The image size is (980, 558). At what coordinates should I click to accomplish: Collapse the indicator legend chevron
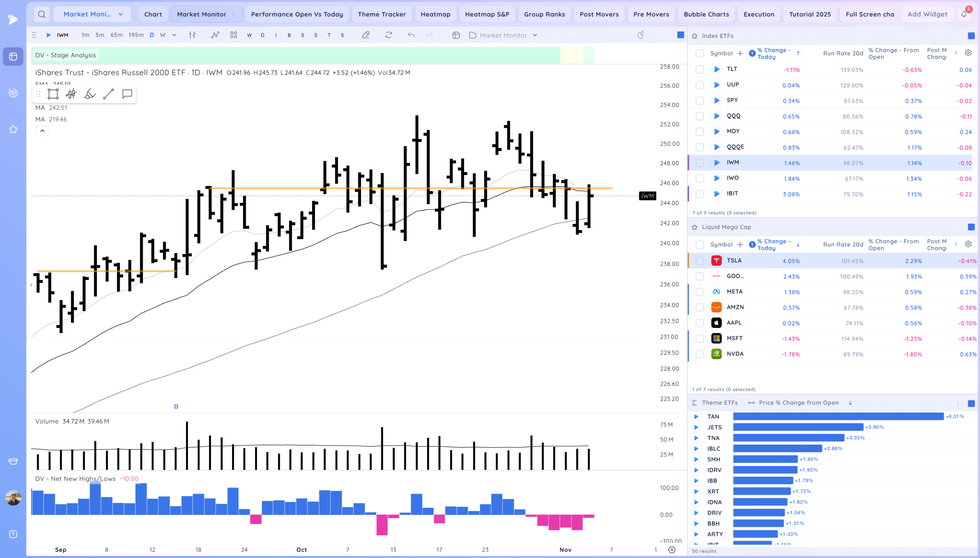tap(42, 131)
